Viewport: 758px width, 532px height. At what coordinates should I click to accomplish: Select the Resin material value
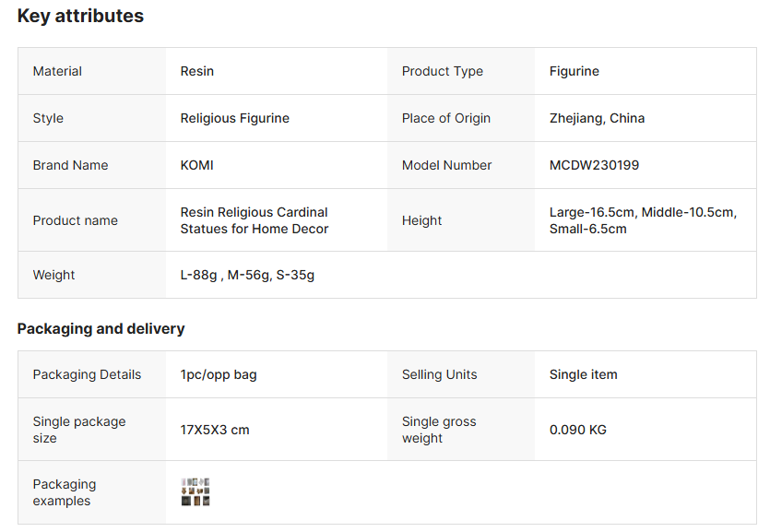click(197, 71)
